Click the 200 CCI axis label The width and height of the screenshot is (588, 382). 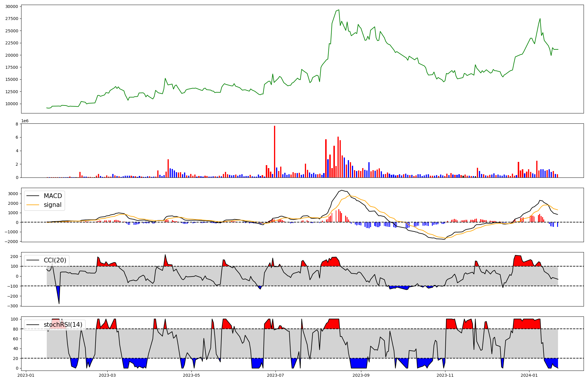click(14, 257)
